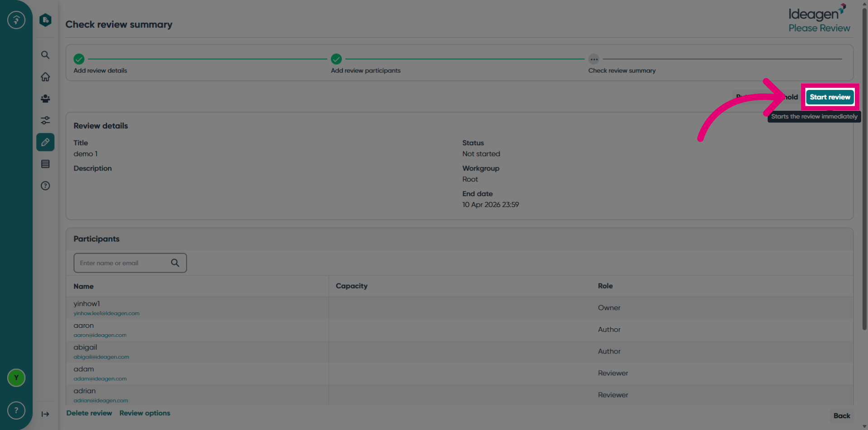Click the Start review button
Screen dimensions: 868x430
point(830,97)
